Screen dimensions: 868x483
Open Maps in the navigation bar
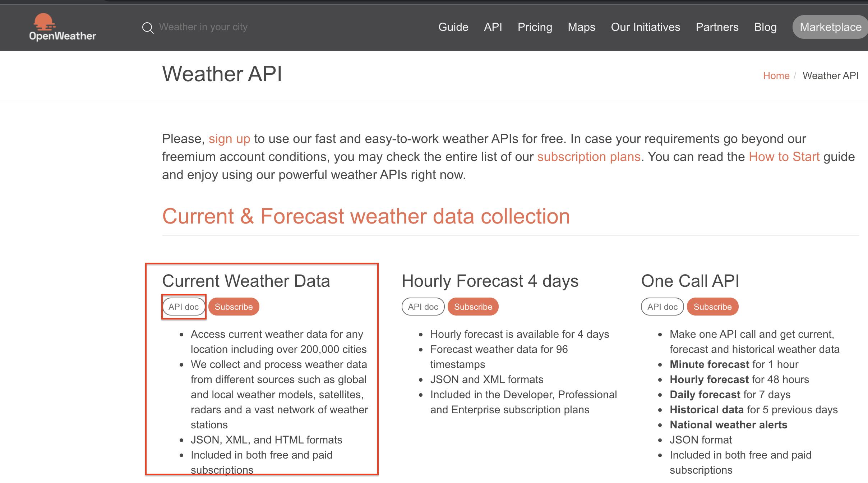coord(581,27)
